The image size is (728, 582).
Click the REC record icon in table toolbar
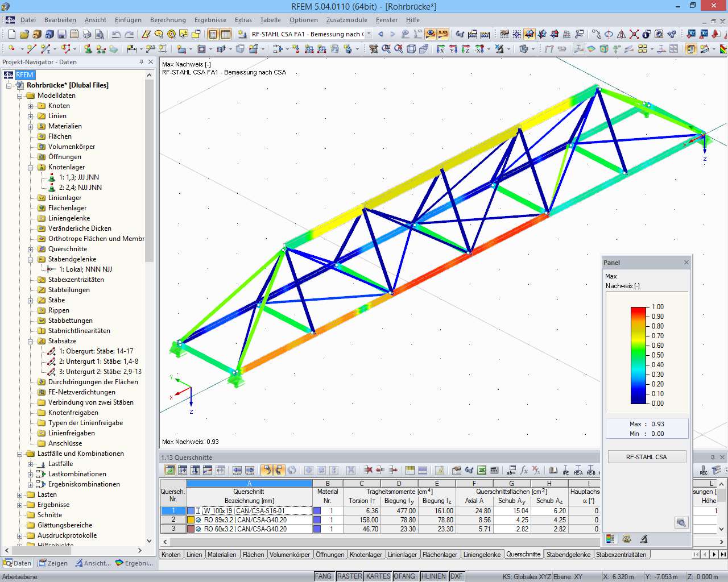click(704, 470)
